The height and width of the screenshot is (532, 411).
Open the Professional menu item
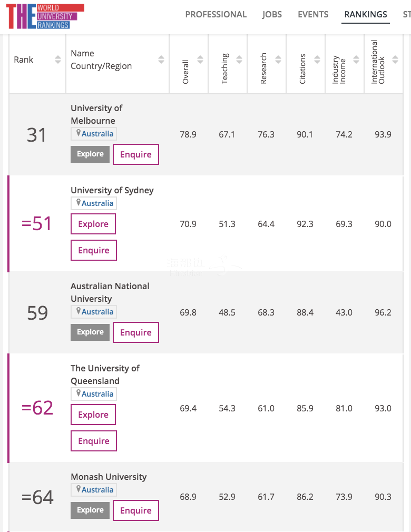pyautogui.click(x=216, y=14)
